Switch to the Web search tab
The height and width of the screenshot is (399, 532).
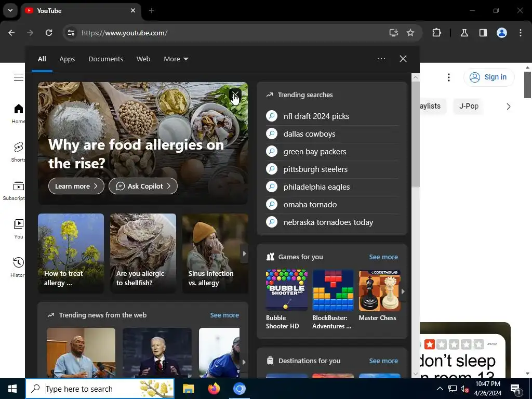[x=143, y=59]
